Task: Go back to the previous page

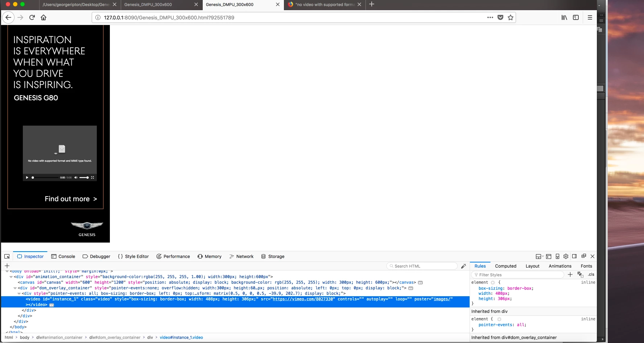Action: coord(8,17)
